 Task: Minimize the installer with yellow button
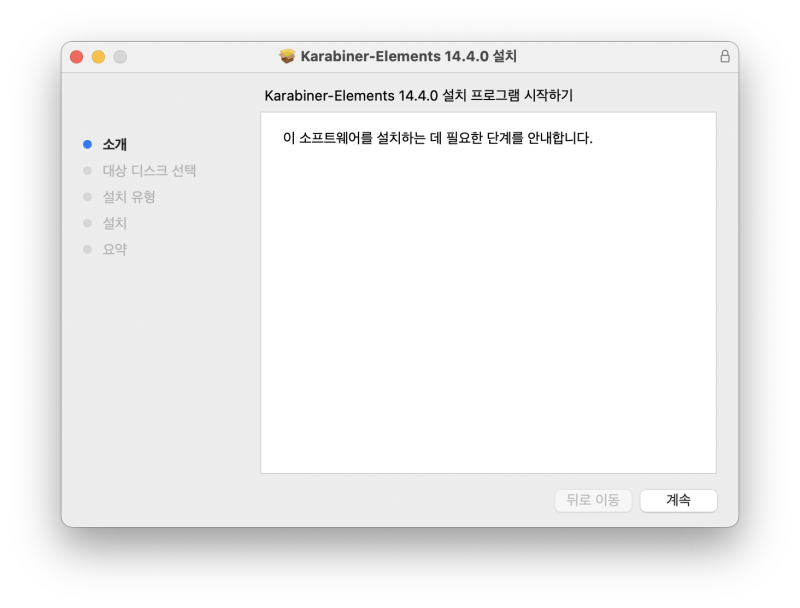(x=98, y=57)
